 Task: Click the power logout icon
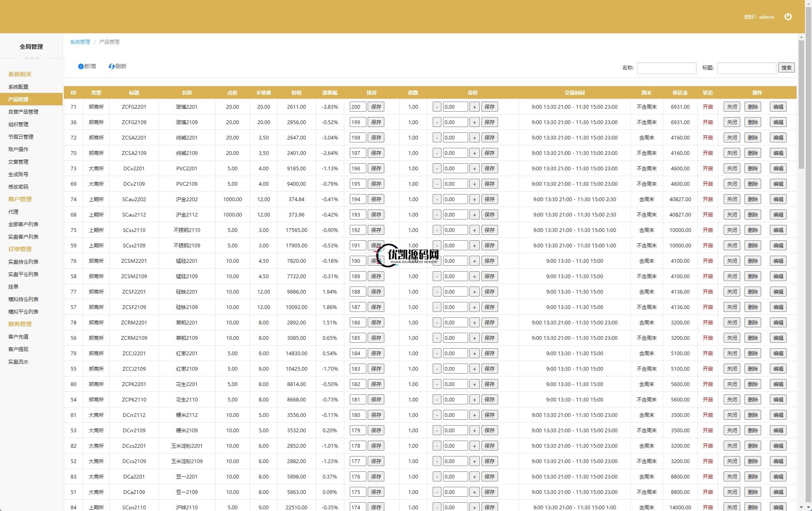(x=788, y=17)
